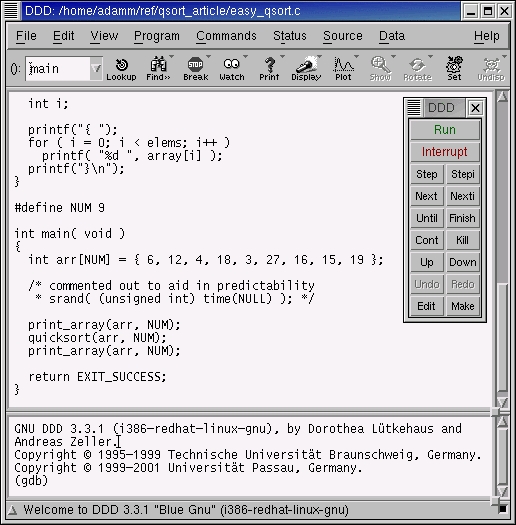The width and height of the screenshot is (516, 525).
Task: Click the green Run button
Action: 445,130
